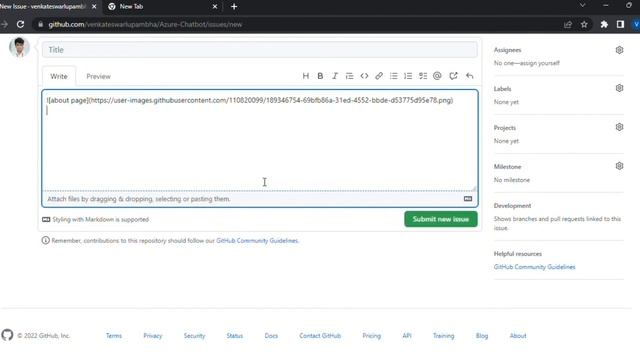Close the New Tab browser tab
Image resolution: width=640 pixels, height=360 pixels.
pyautogui.click(x=215, y=7)
